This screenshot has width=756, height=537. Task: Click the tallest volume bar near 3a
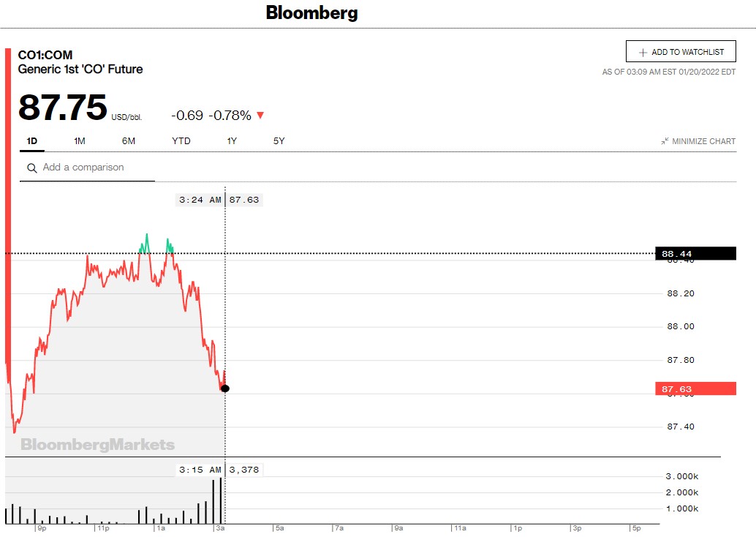(220, 501)
